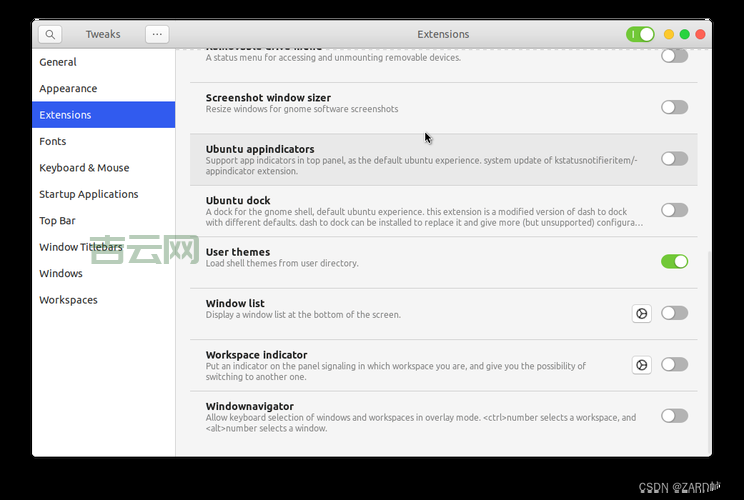Open the three-dots menu button
Screen dimensions: 744x500
tap(157, 34)
